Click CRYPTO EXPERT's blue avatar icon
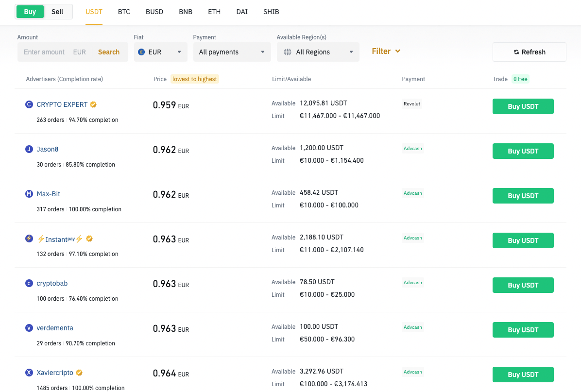 tap(29, 104)
